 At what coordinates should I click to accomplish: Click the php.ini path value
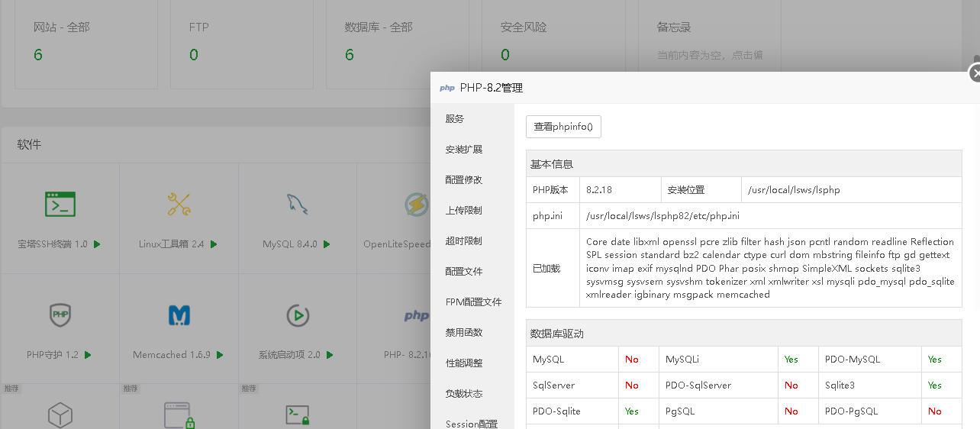pyautogui.click(x=662, y=216)
